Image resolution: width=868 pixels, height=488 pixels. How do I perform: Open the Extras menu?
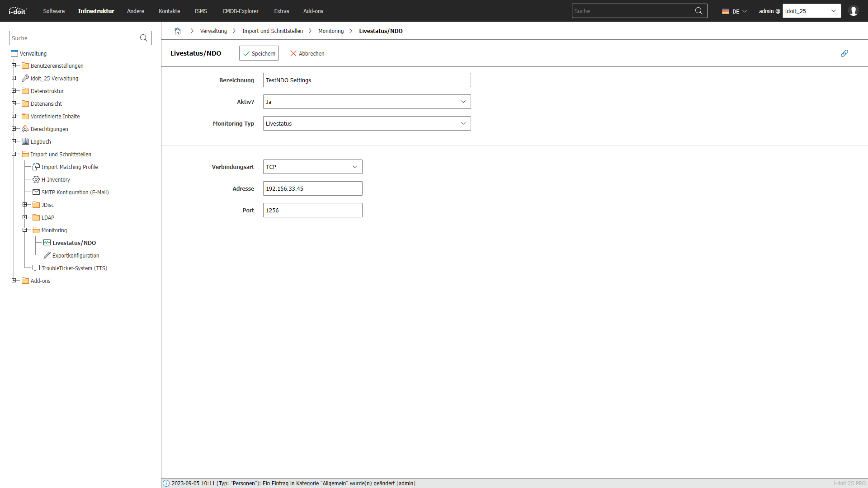pos(281,11)
